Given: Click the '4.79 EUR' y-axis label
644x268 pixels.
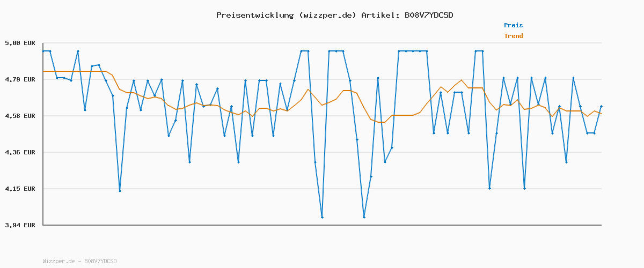Looking at the screenshot, I should click(20, 79).
